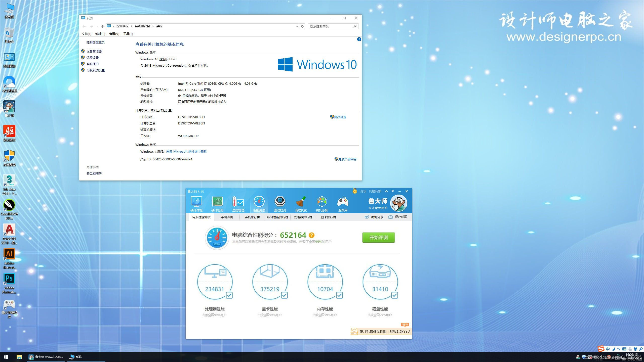644x362 pixels.
Task: Uncheck the 内存性能 test checkbox
Action: pyautogui.click(x=339, y=295)
